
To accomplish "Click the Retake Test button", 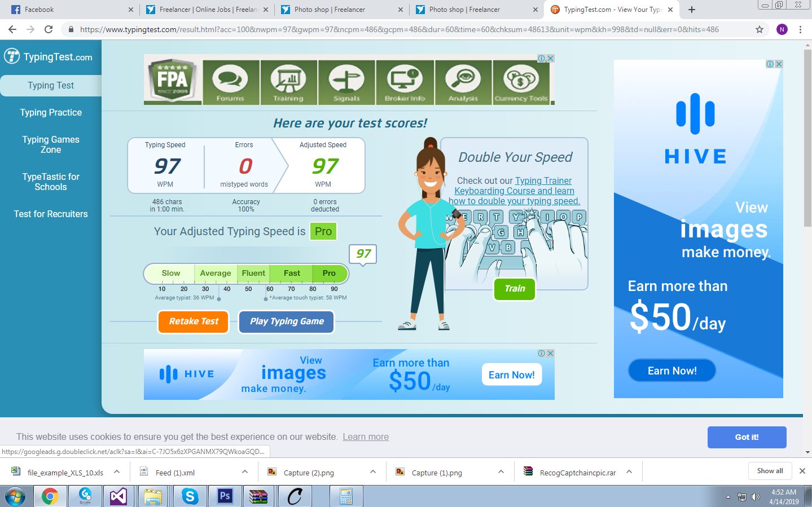I will tap(194, 321).
